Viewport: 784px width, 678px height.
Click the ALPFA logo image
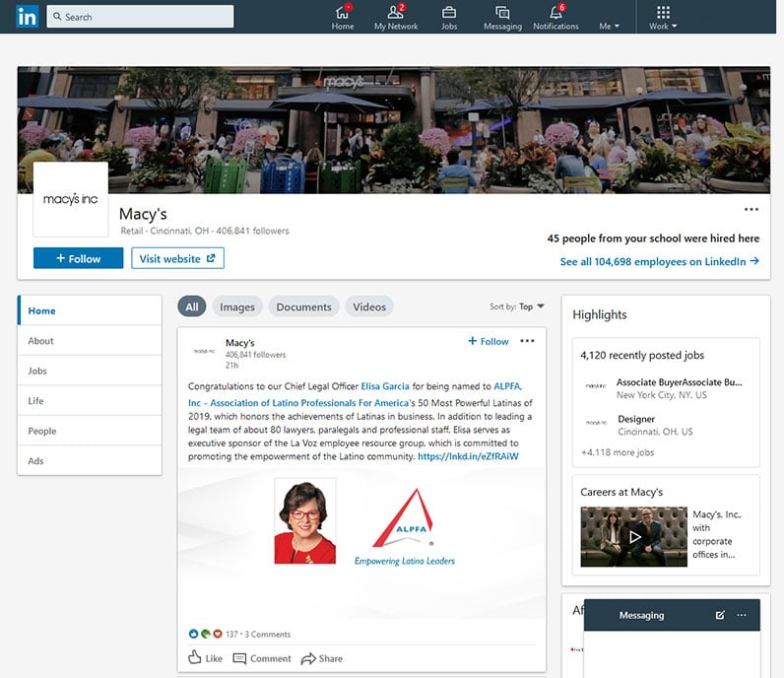coord(405,526)
